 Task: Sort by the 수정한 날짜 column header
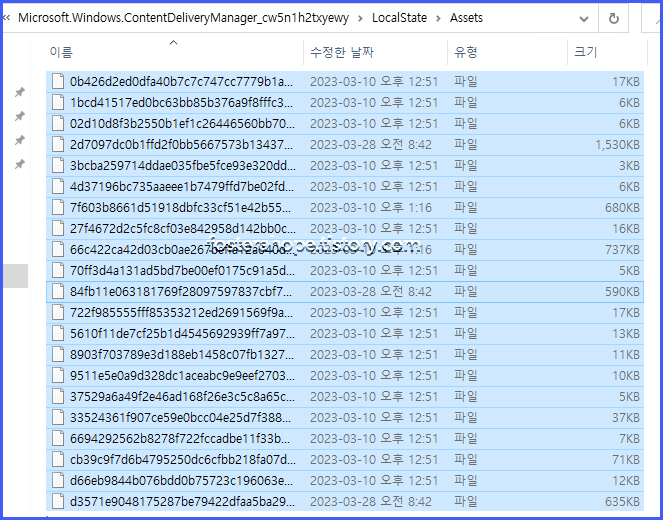(342, 52)
